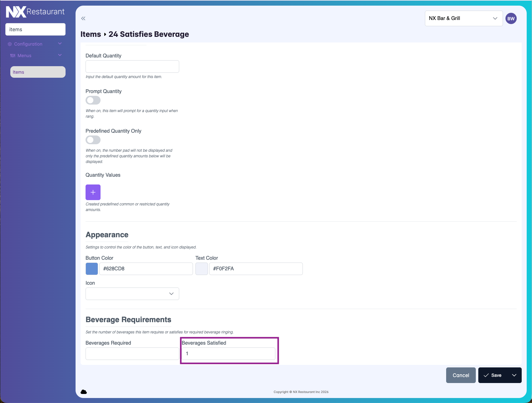
Task: Click the NX Restaurant logo
Action: pos(35,12)
